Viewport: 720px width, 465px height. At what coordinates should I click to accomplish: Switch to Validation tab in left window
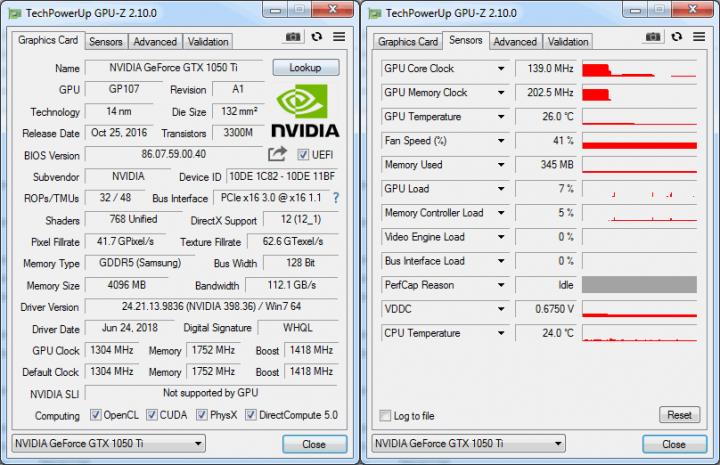coord(208,42)
